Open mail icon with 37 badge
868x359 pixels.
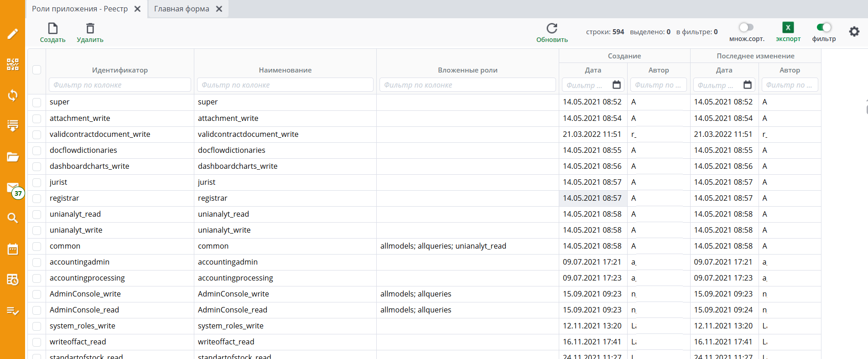point(13,188)
